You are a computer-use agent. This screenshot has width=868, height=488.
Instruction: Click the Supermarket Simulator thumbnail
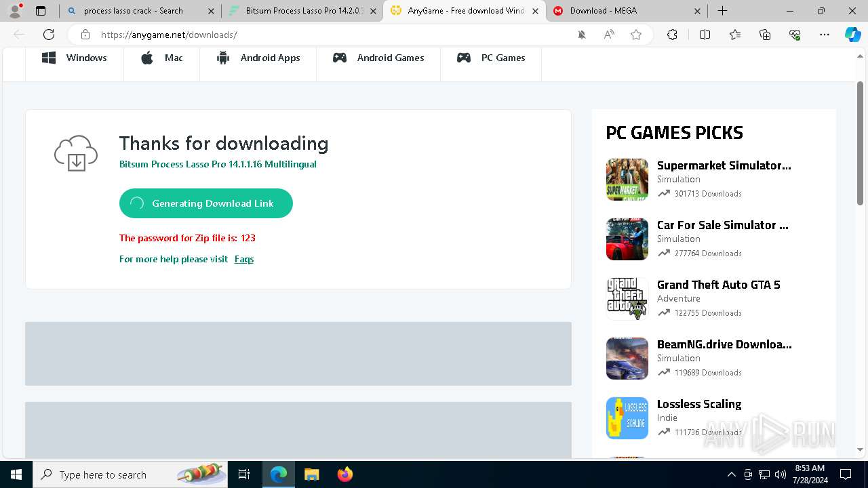(627, 180)
